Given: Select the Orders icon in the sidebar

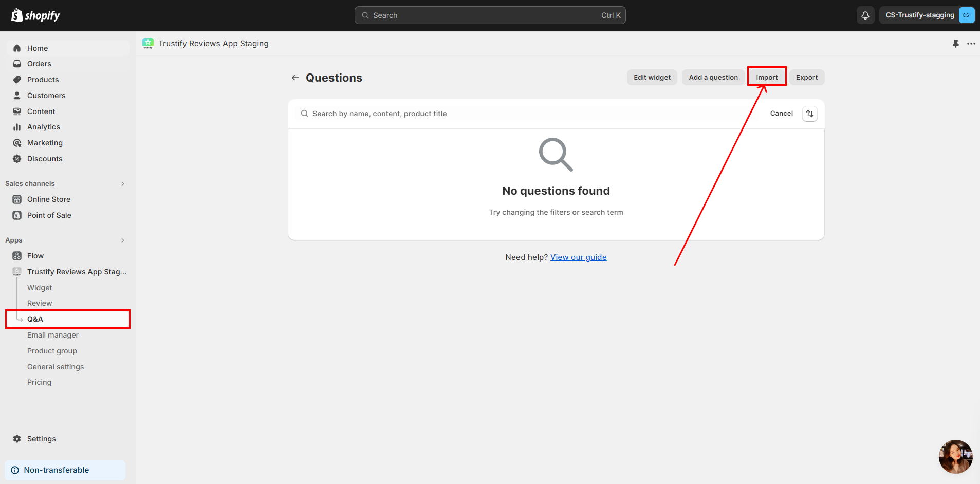Looking at the screenshot, I should pos(17,63).
